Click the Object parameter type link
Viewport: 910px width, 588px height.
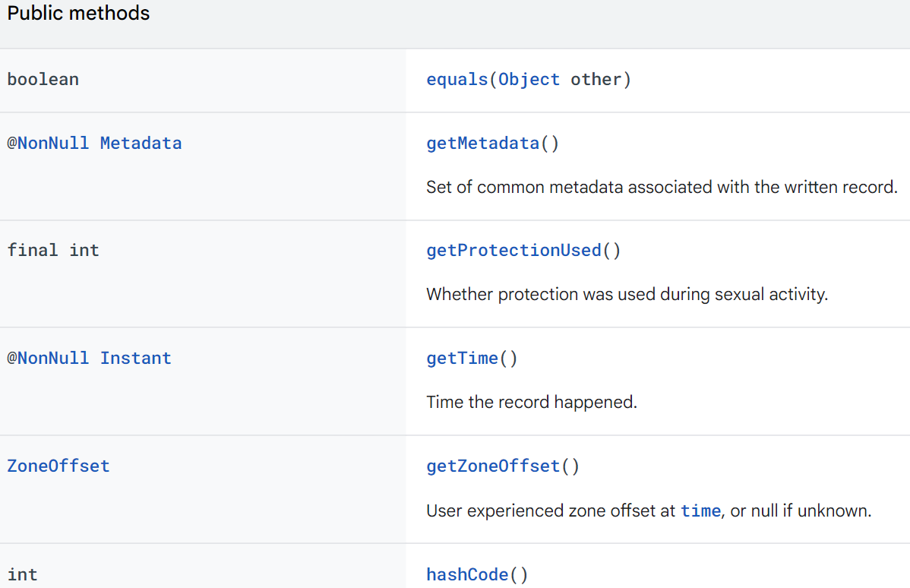(x=529, y=80)
